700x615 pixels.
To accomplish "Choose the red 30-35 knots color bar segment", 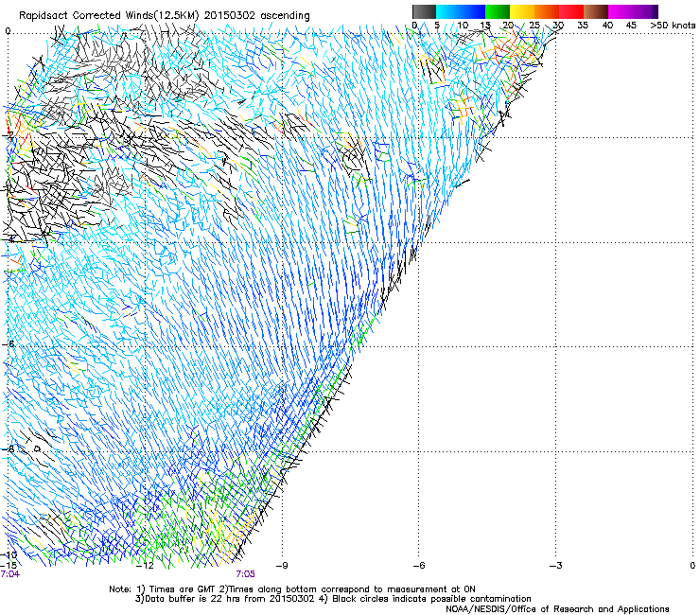I will (x=571, y=11).
